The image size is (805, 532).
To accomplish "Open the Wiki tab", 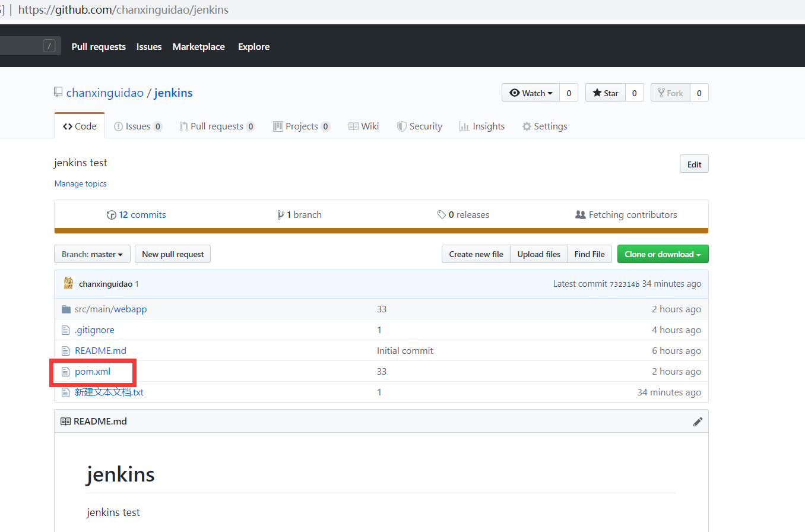I will click(363, 126).
